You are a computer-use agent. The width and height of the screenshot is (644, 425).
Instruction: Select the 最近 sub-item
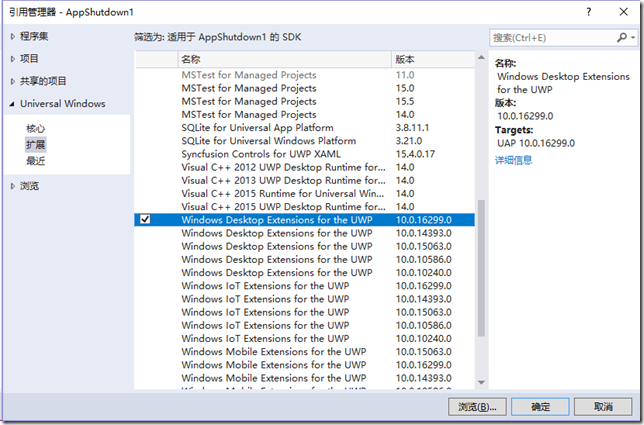tap(36, 161)
